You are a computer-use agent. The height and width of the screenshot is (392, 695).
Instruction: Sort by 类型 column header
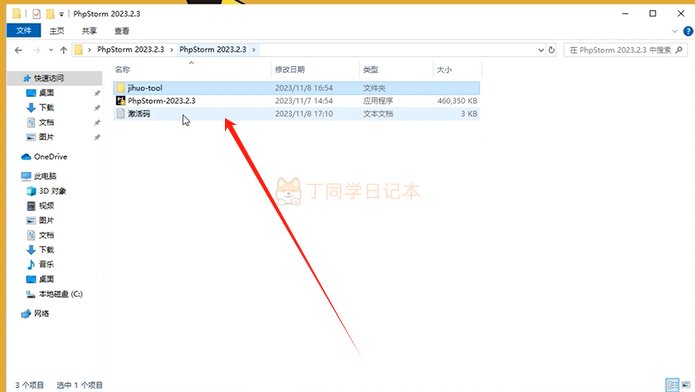371,70
